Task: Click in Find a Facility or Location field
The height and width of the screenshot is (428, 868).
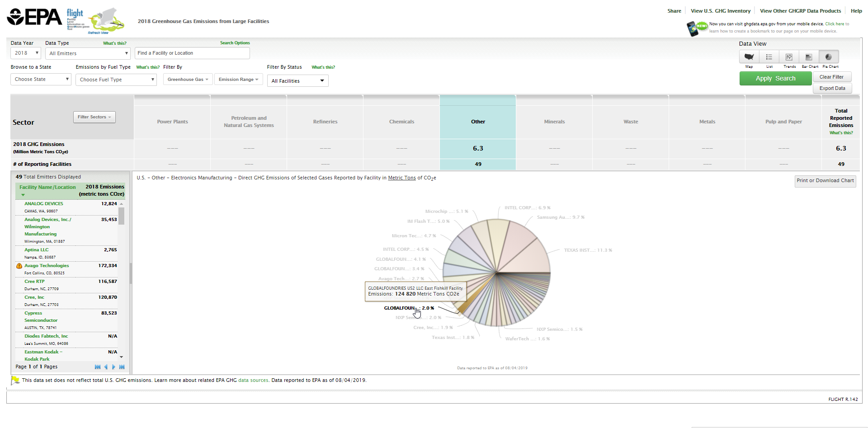Action: [192, 53]
